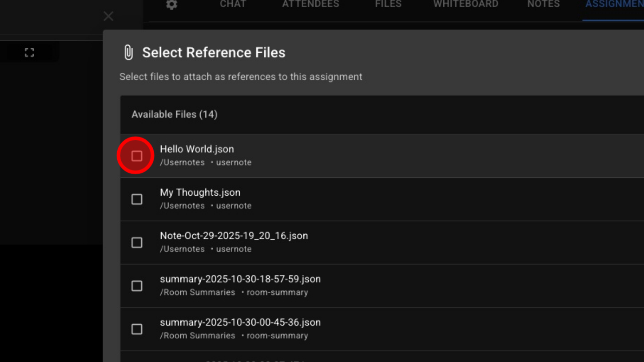Click the Note-Oct-29-2025-19_20_16.json file name
This screenshot has height=362, width=644.
(x=234, y=236)
